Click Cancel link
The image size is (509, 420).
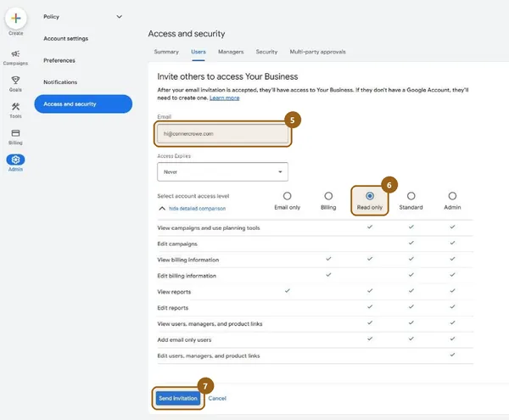[x=217, y=398]
